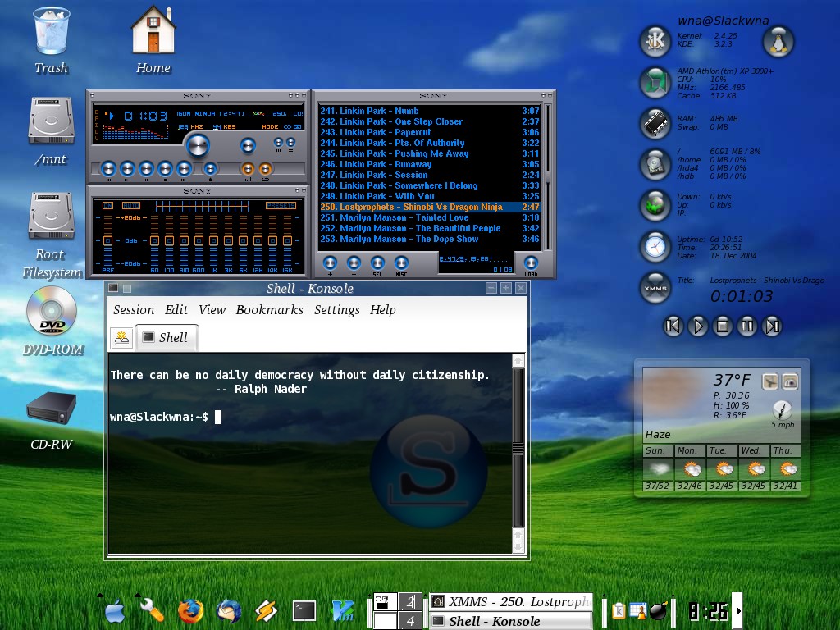Image resolution: width=840 pixels, height=630 pixels.
Task: Open Konsole Edit menu
Action: pyautogui.click(x=176, y=310)
